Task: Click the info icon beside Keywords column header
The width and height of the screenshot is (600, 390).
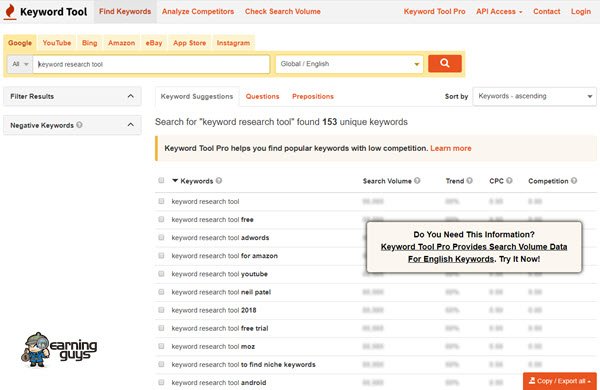Action: click(x=218, y=181)
